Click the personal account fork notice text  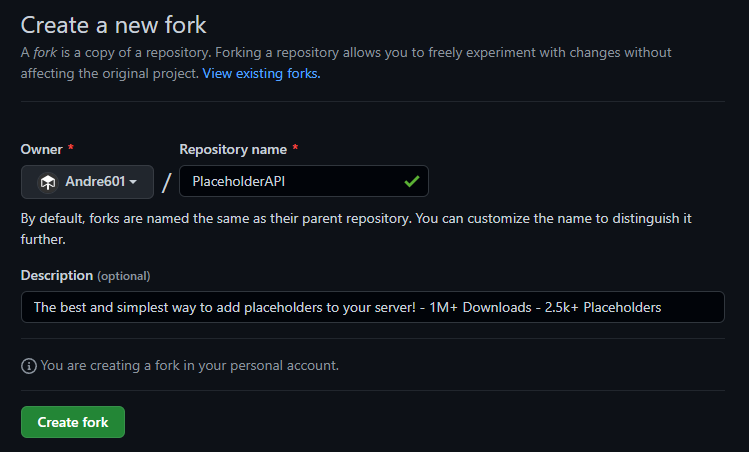coord(189,365)
